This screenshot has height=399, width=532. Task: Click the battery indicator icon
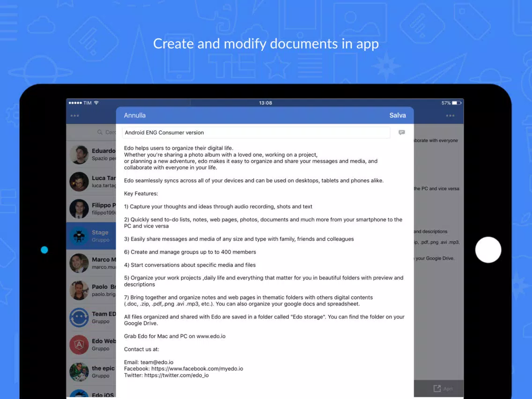tap(456, 103)
